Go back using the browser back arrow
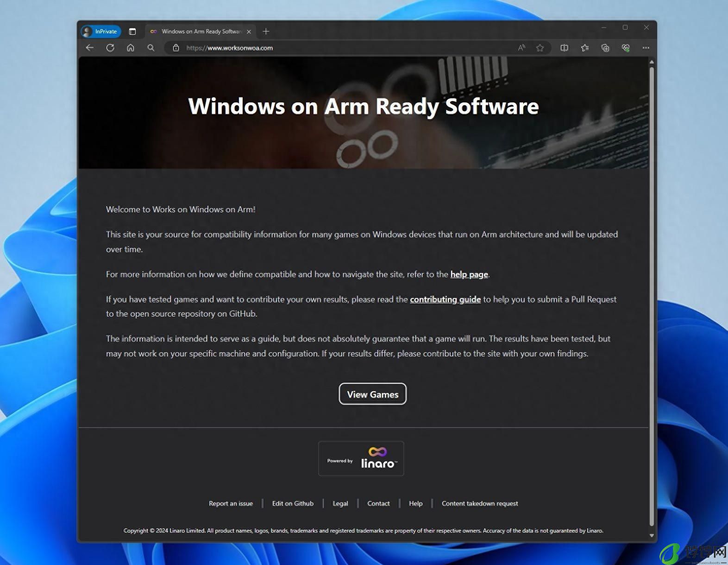Screen dimensions: 728x565 [90, 48]
